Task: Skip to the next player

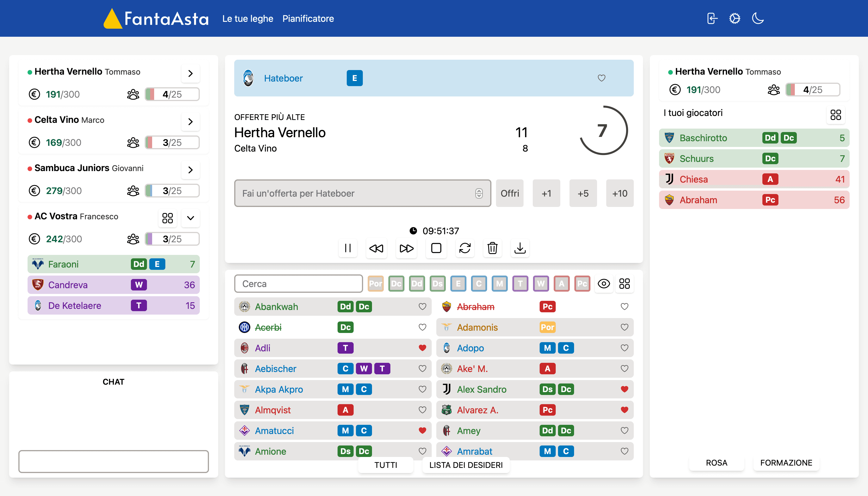Action: [x=406, y=248]
